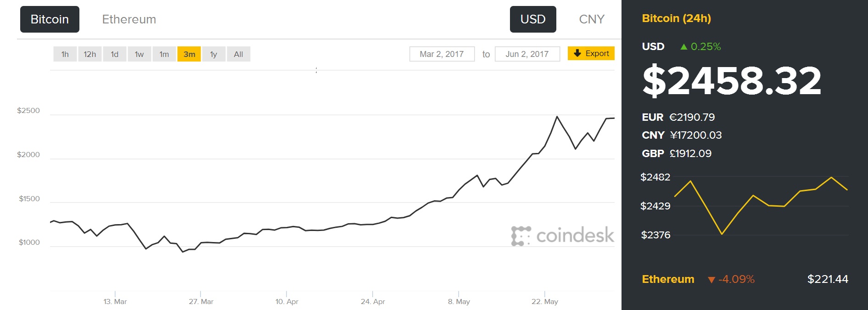The width and height of the screenshot is (868, 310).
Task: Choose the 1d time range
Action: point(115,54)
